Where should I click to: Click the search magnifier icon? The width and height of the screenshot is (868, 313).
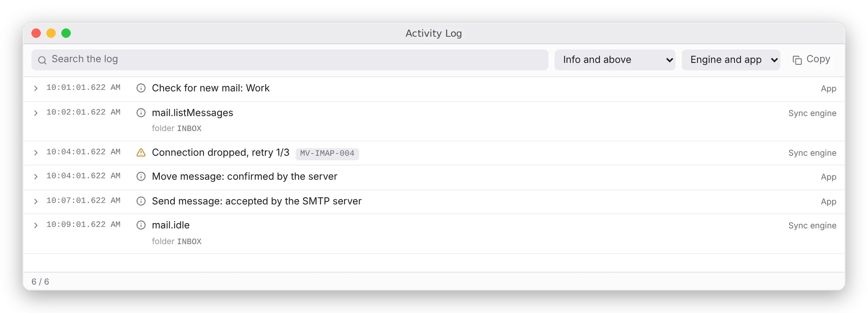click(42, 60)
